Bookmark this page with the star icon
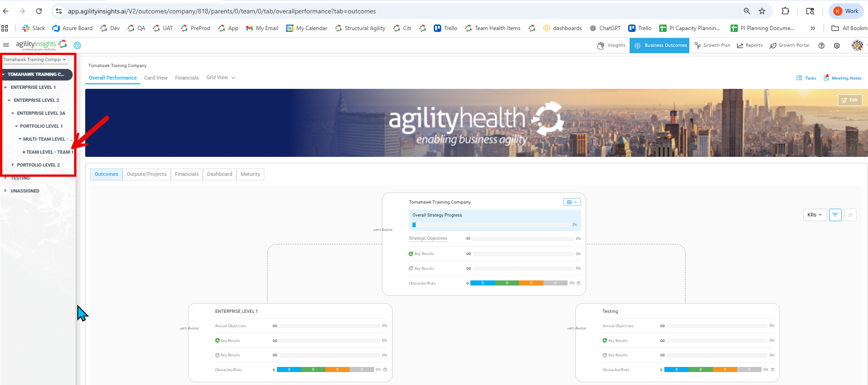Image resolution: width=868 pixels, height=385 pixels. (762, 11)
